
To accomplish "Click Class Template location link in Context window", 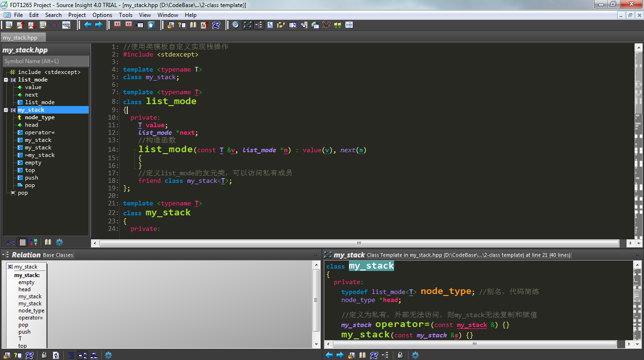I will click(469, 255).
